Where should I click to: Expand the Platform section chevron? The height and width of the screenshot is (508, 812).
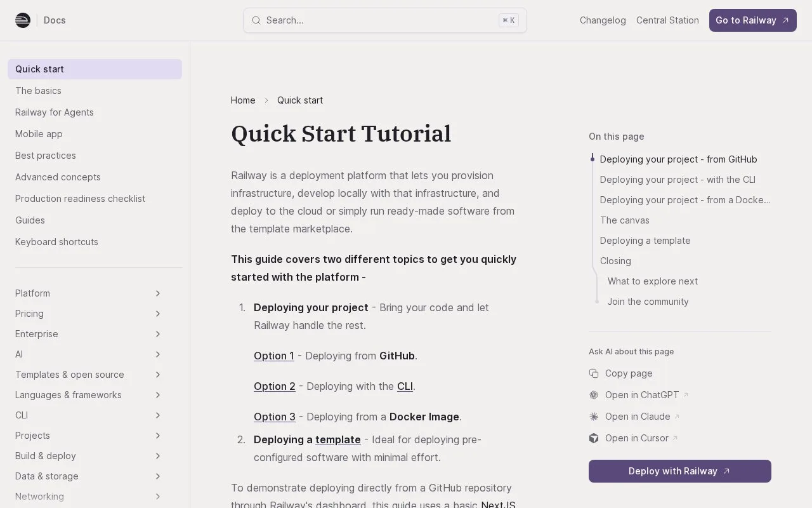pyautogui.click(x=158, y=293)
